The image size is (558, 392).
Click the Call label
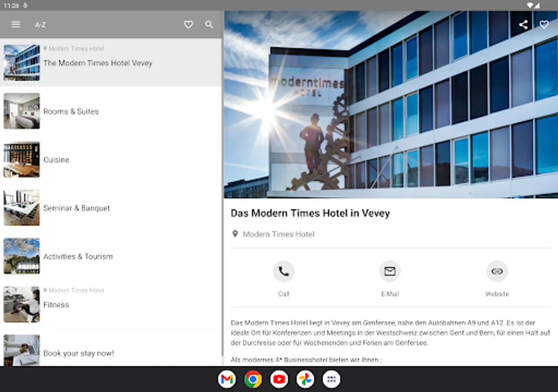coord(284,294)
